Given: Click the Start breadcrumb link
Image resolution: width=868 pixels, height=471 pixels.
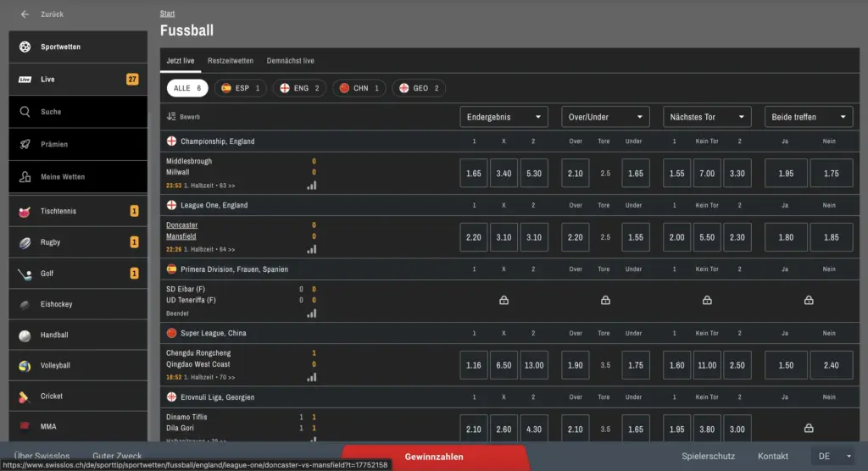Looking at the screenshot, I should pos(167,14).
